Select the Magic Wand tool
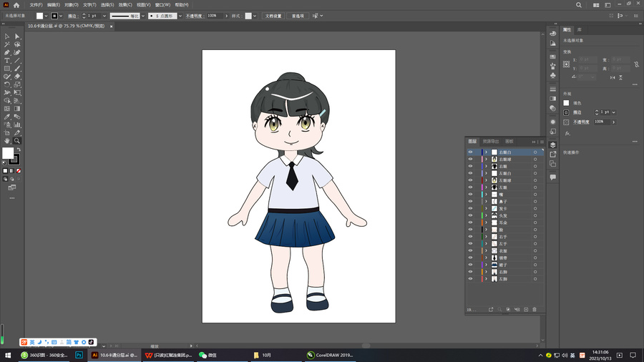The height and width of the screenshot is (362, 644). tap(7, 44)
